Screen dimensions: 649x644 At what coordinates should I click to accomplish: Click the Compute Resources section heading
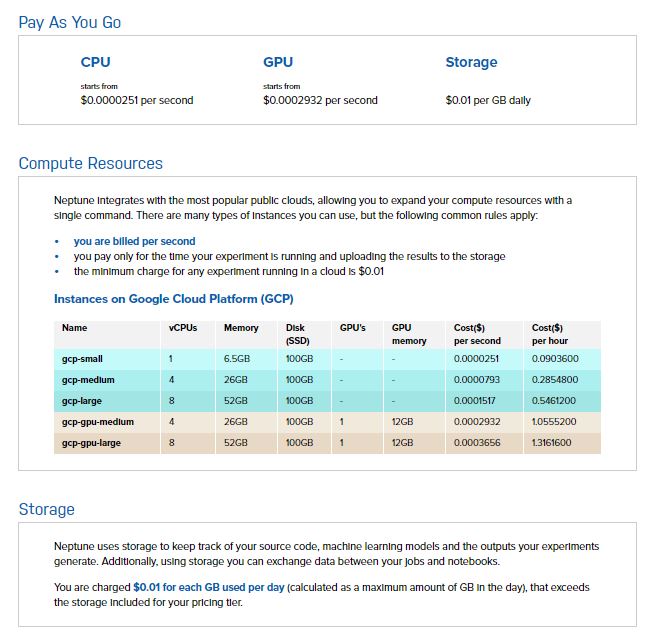[90, 163]
